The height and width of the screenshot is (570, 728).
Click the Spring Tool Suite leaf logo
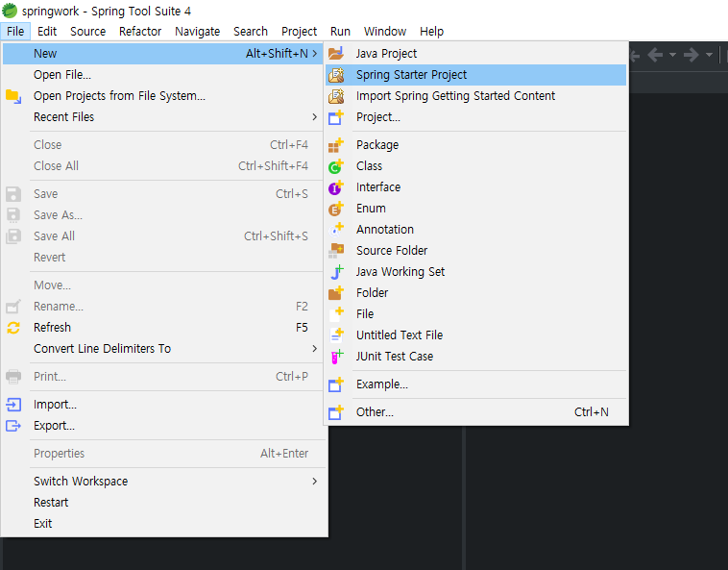tap(10, 11)
